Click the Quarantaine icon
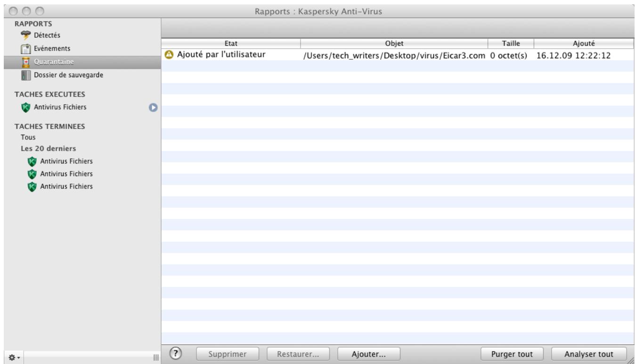Screen dimensions: 635x364 [26, 62]
